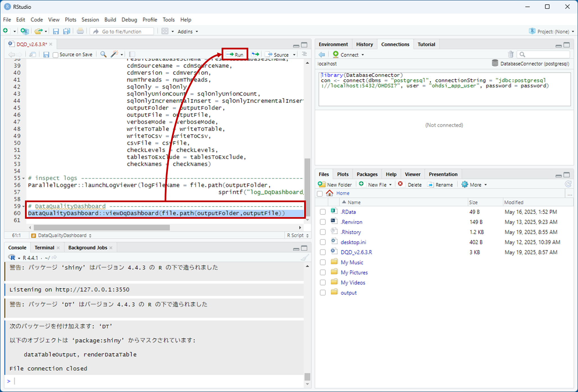Check the .Renviron file checkbox
578x392 pixels.
pos(323,222)
